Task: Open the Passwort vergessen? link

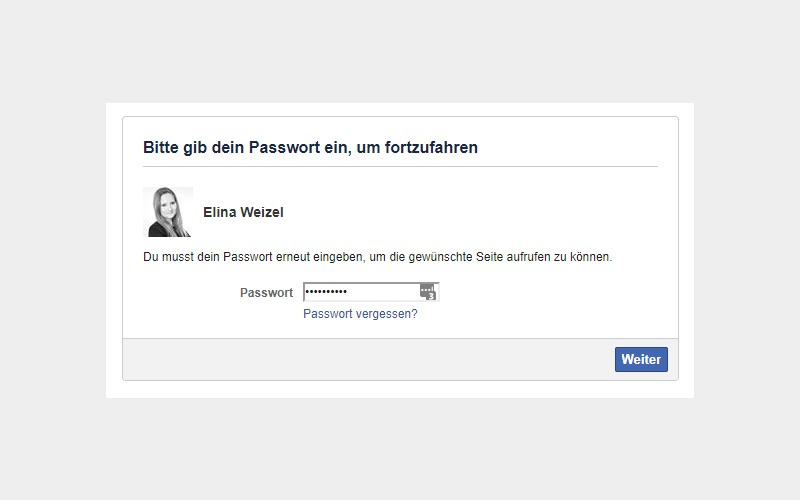Action: 360,314
